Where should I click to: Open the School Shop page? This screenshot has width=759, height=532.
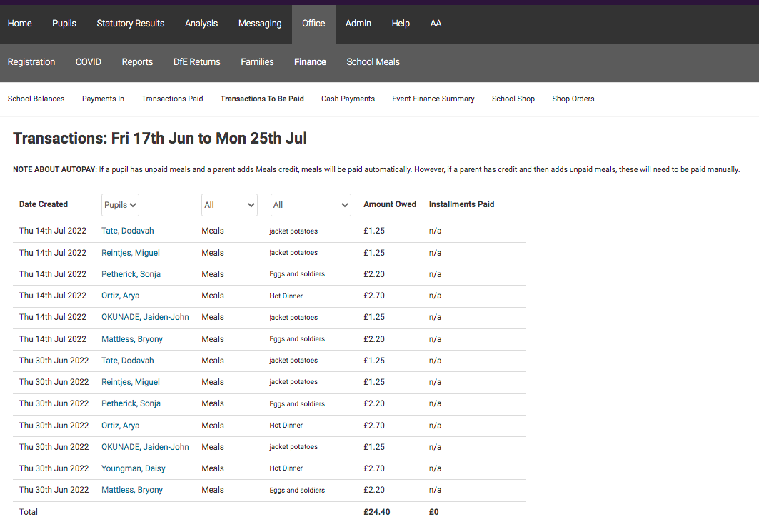pyautogui.click(x=513, y=99)
